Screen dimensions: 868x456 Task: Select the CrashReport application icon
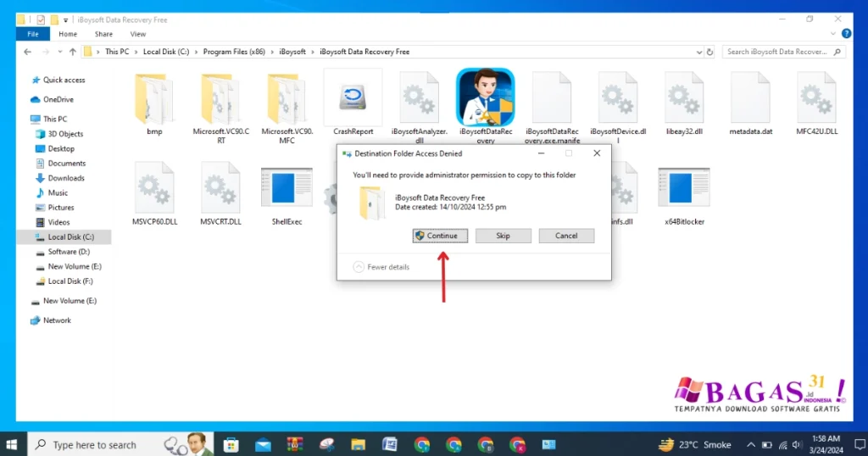(x=353, y=98)
